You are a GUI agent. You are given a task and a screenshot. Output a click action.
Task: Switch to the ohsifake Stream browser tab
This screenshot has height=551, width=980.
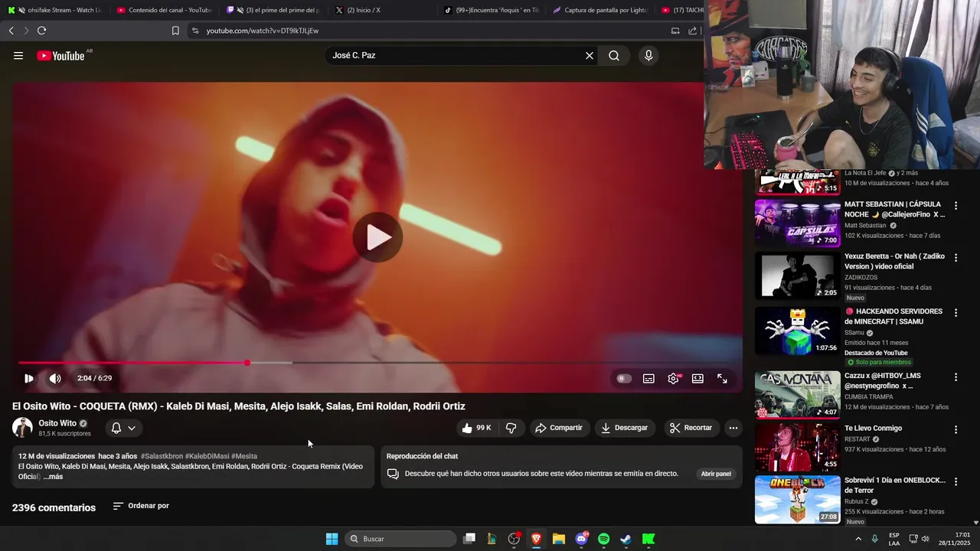55,10
